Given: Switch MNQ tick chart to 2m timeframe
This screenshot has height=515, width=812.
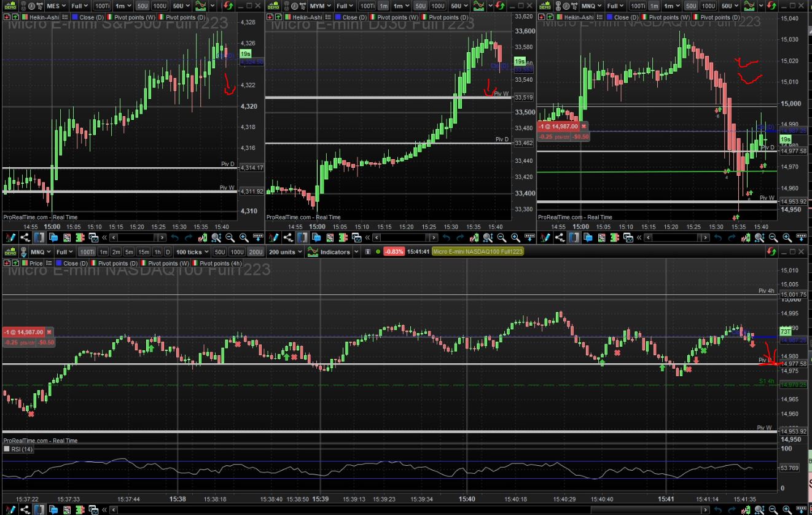Looking at the screenshot, I should point(116,252).
